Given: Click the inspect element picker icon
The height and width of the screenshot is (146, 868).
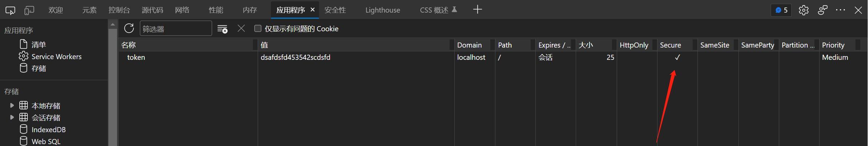Looking at the screenshot, I should (x=10, y=10).
